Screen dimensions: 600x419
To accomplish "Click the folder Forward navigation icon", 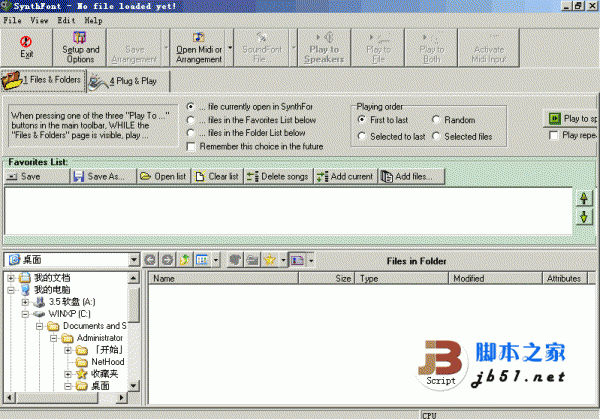I will pyautogui.click(x=167, y=260).
